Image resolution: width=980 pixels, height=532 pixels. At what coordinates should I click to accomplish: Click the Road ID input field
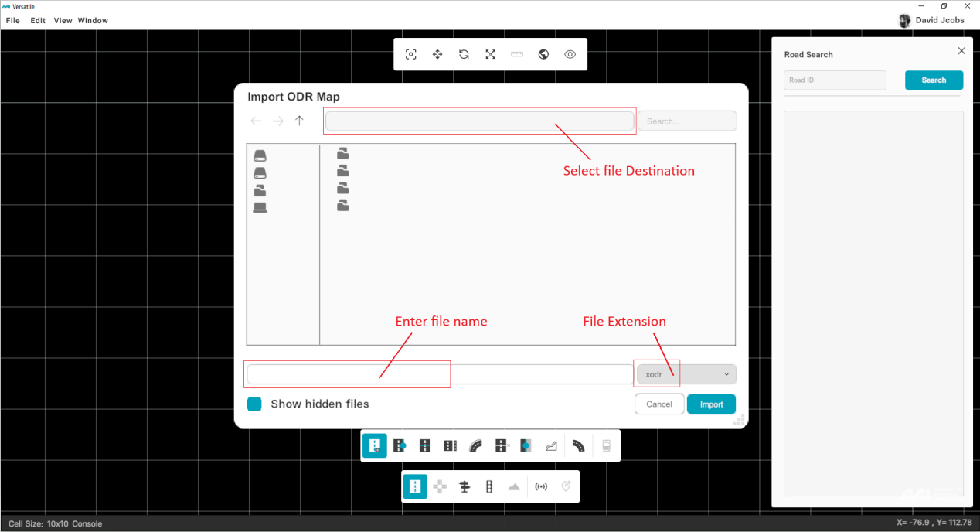click(835, 80)
